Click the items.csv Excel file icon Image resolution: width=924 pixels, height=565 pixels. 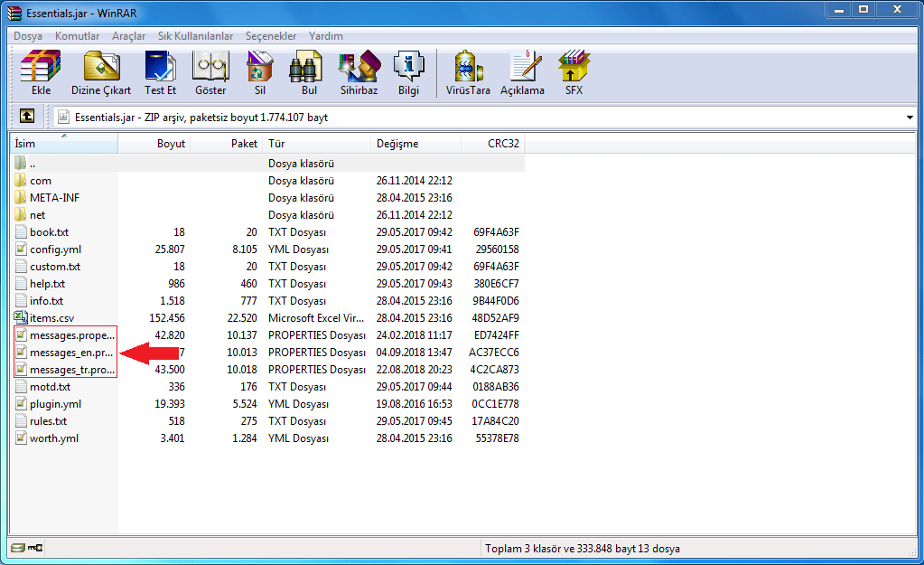[x=21, y=317]
